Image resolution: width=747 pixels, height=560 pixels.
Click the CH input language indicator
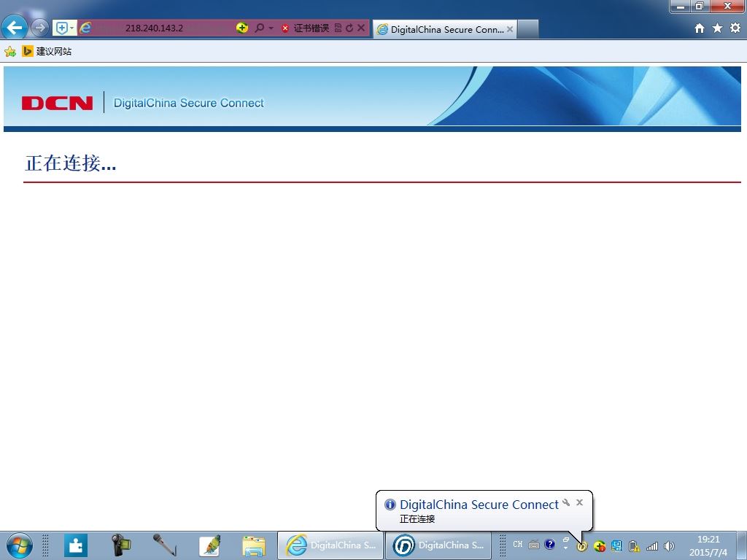(518, 544)
